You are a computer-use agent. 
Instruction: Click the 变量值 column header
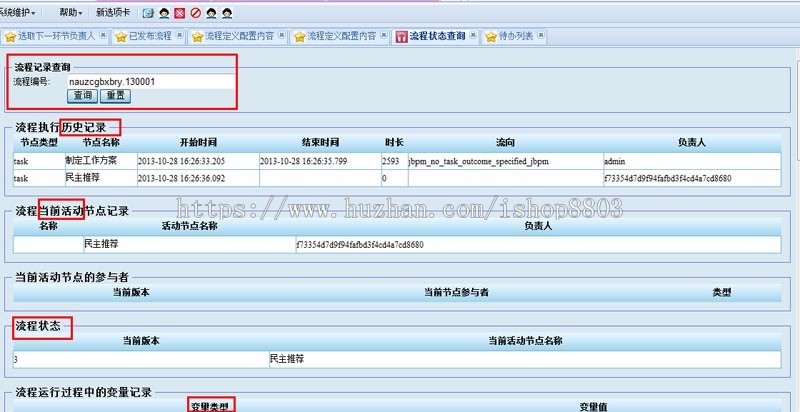coord(593,406)
